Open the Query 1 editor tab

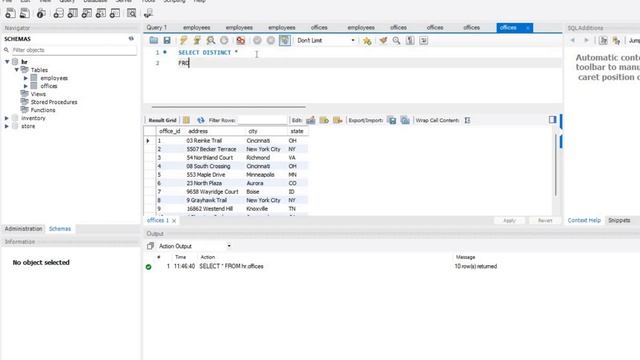click(x=157, y=27)
